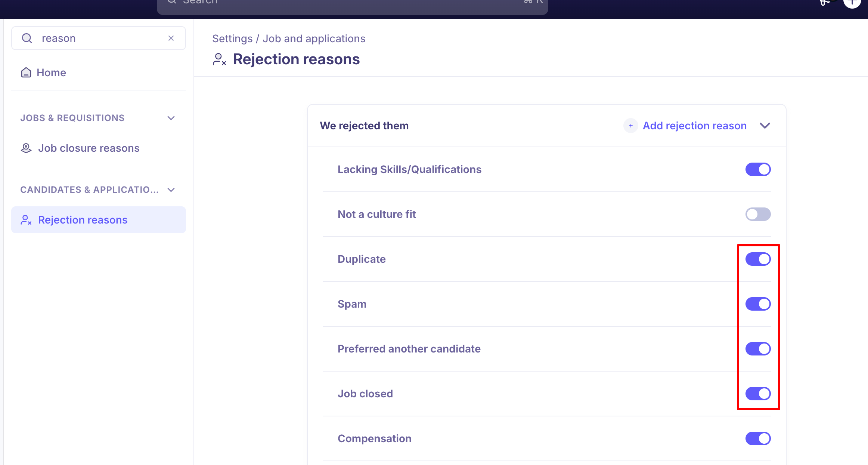The width and height of the screenshot is (868, 465).
Task: Collapse the Candidates & Applications section
Action: click(x=171, y=190)
